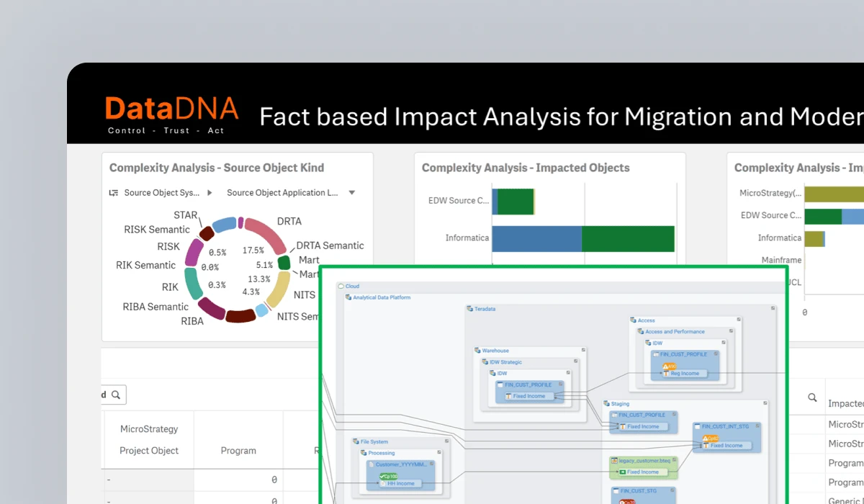Click the Staging group icon
This screenshot has height=504, width=864.
(606, 404)
